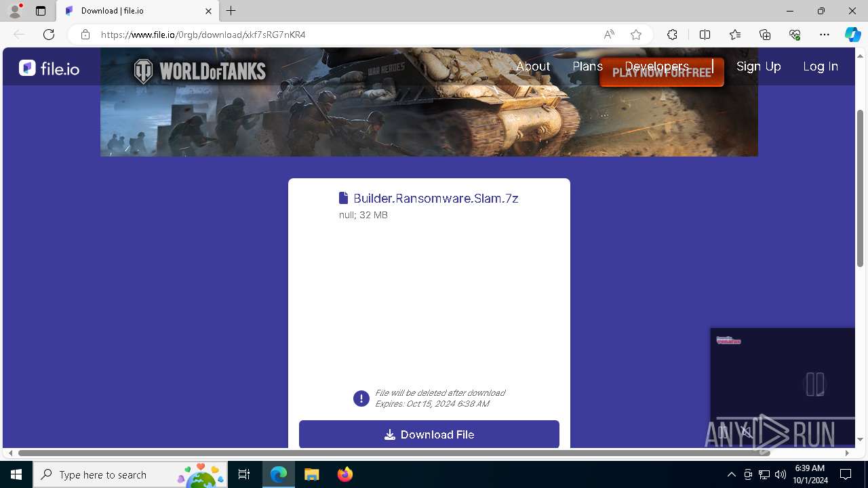
Task: Add this page to favorites star
Action: [636, 35]
